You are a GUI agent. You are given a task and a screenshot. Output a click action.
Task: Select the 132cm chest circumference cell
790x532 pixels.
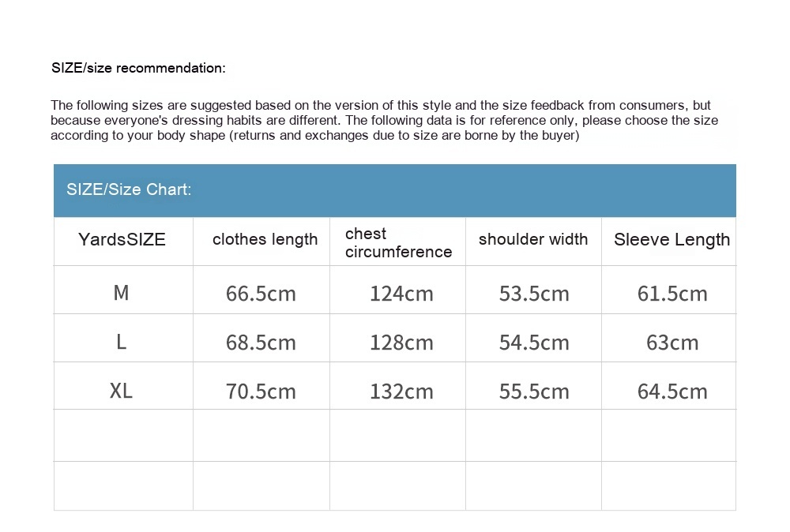click(x=401, y=392)
